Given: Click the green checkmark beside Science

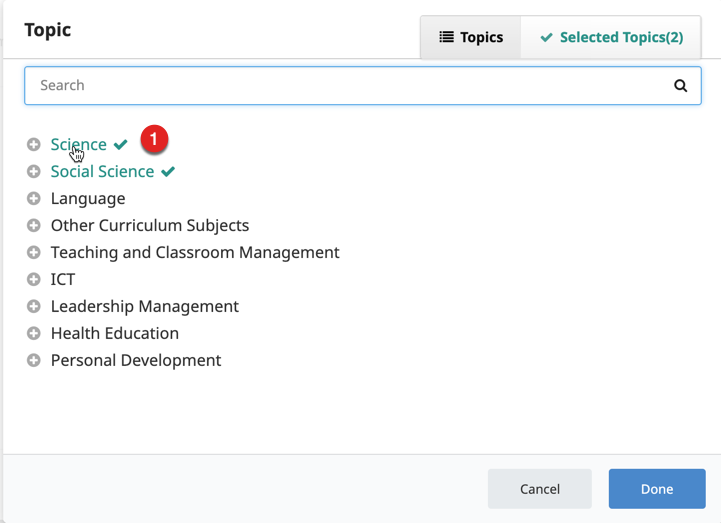Looking at the screenshot, I should (x=121, y=145).
